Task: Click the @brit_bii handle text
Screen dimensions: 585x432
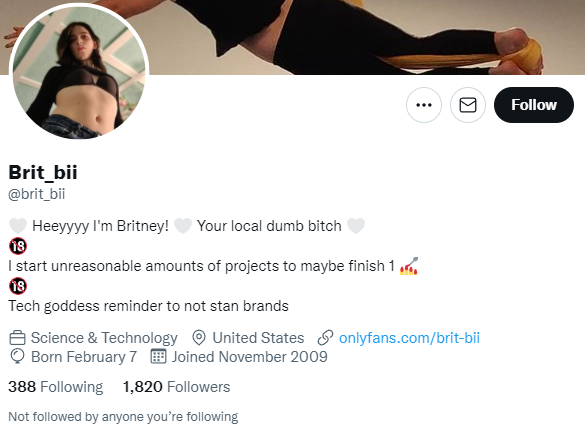Action: 37,194
